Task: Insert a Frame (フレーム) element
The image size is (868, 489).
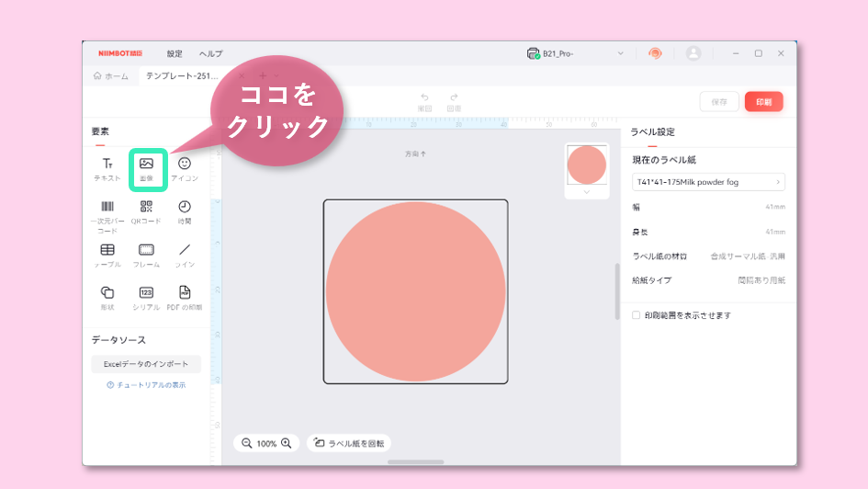Action: click(146, 256)
